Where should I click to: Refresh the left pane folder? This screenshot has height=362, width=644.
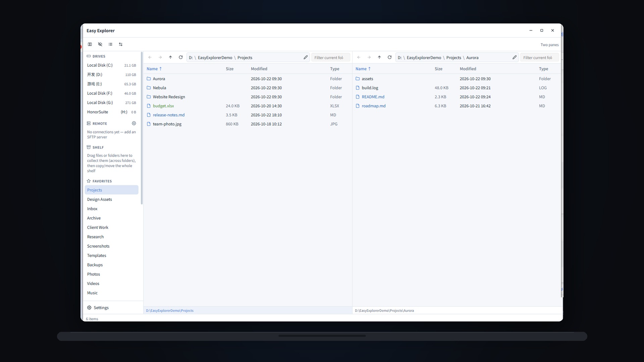(x=181, y=57)
